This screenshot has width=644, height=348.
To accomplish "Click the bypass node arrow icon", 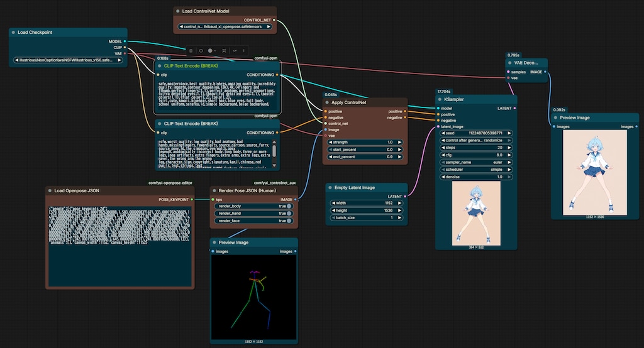I will coord(235,51).
